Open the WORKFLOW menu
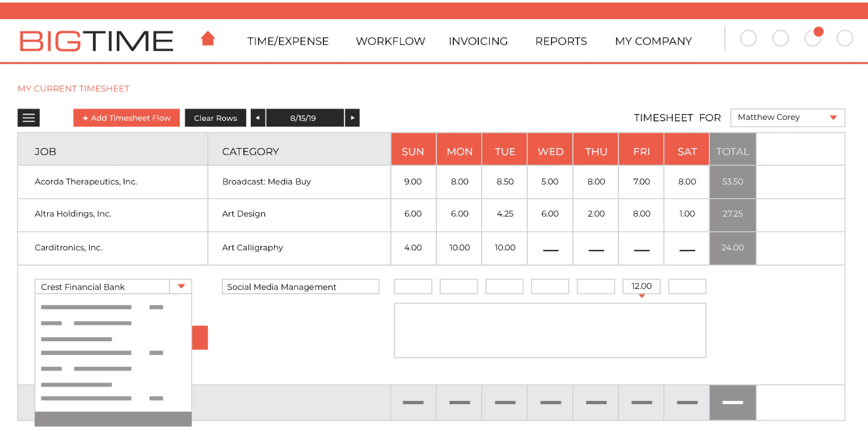Image resolution: width=868 pixels, height=436 pixels. click(x=390, y=41)
